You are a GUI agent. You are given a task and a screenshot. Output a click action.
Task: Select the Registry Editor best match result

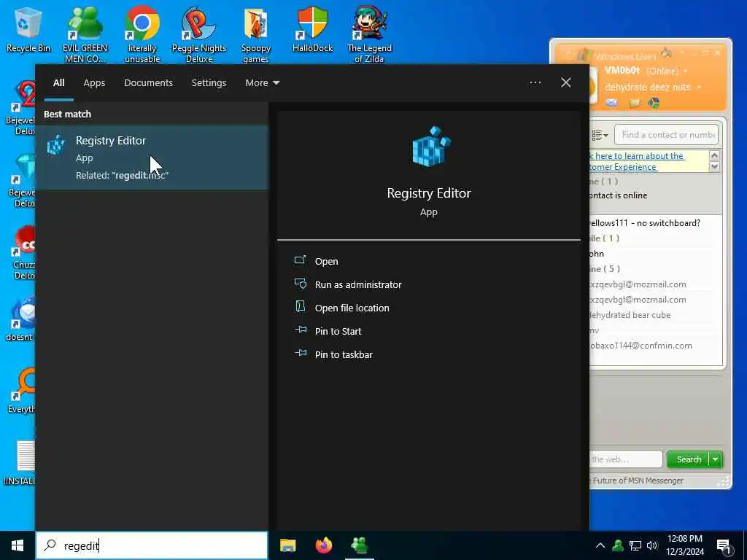[x=152, y=157]
